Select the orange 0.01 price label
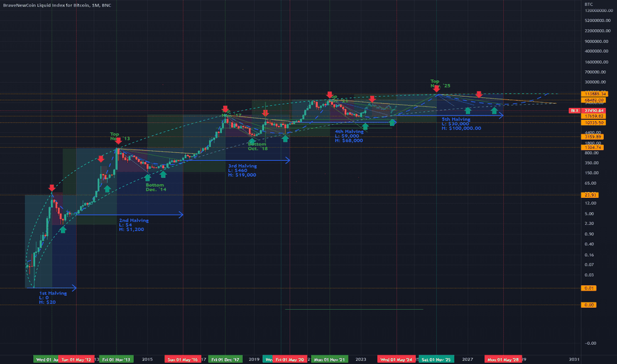 pos(589,289)
